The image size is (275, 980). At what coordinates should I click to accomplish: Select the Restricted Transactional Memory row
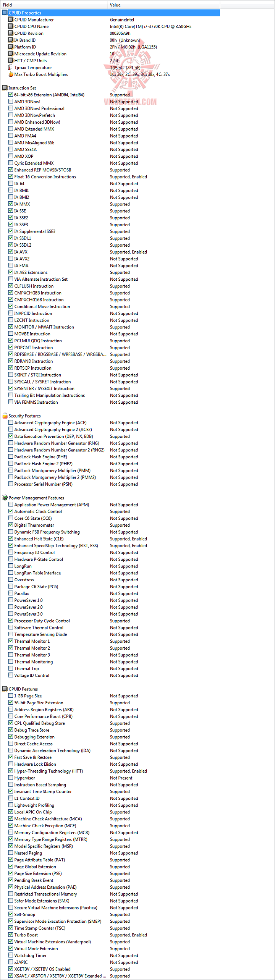110,894
